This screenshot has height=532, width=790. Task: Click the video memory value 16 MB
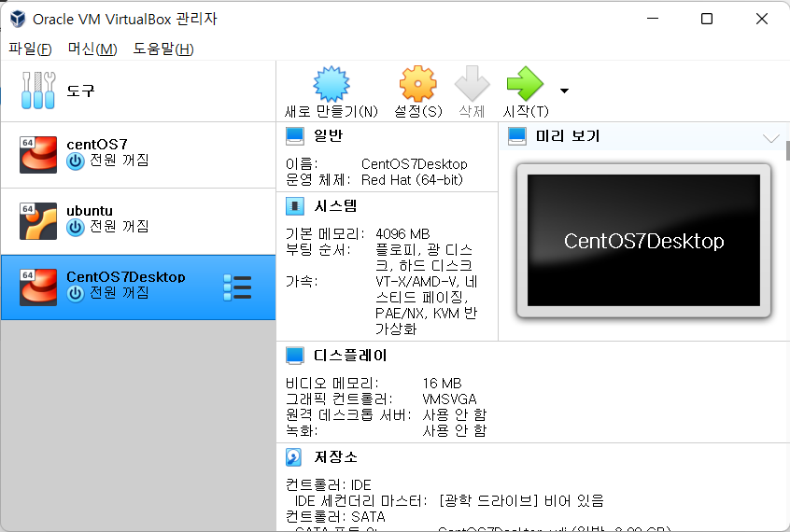click(x=442, y=384)
